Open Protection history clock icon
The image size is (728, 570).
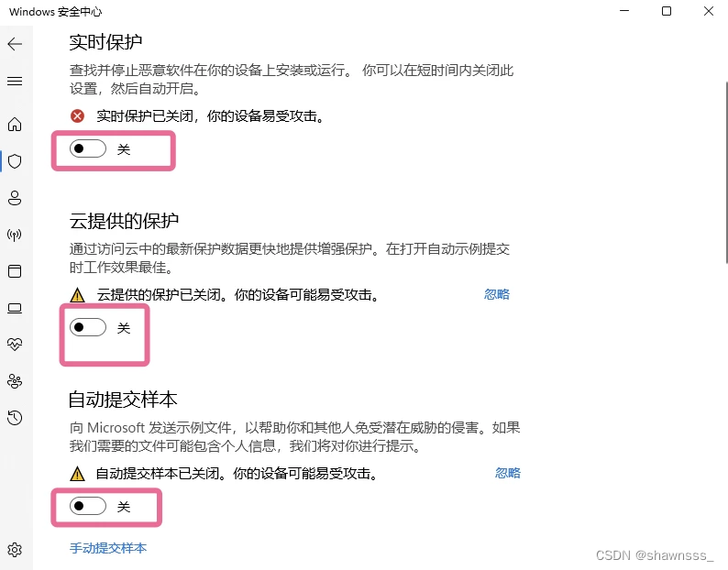(x=15, y=418)
